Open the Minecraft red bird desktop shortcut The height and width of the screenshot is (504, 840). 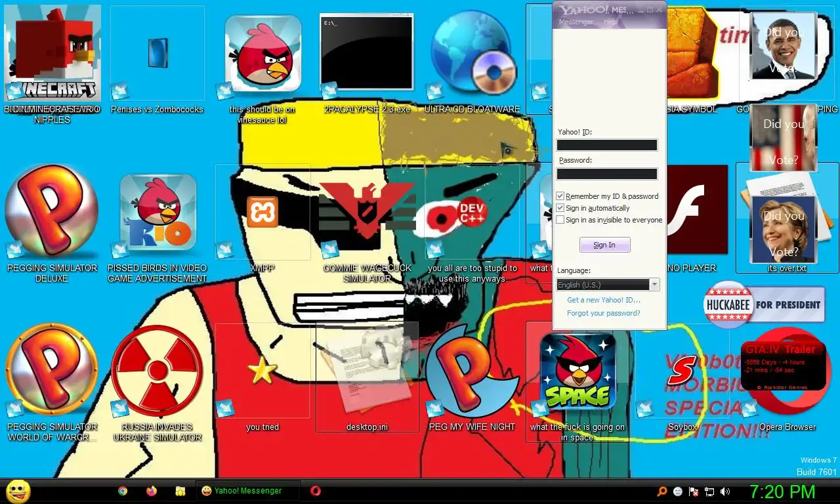pyautogui.click(x=52, y=54)
